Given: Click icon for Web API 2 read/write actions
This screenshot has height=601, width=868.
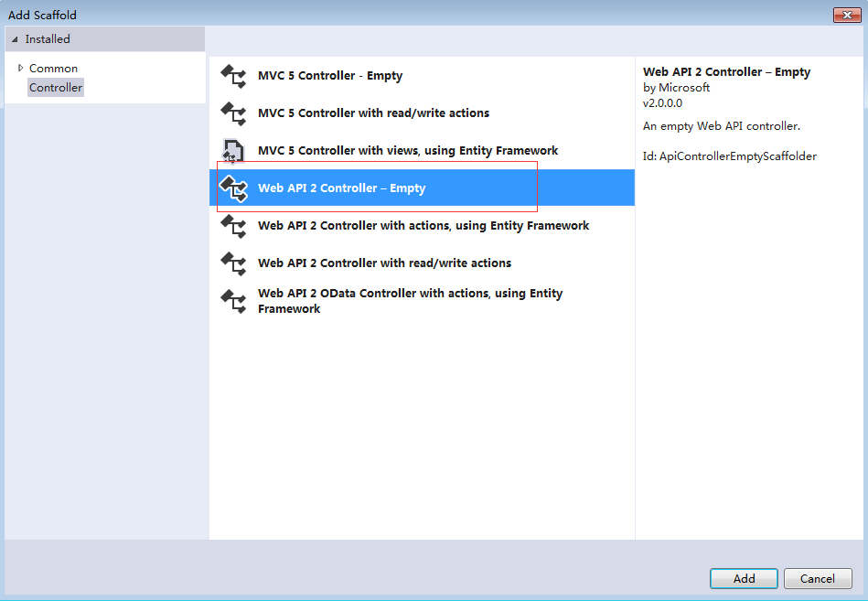Looking at the screenshot, I should [x=233, y=264].
